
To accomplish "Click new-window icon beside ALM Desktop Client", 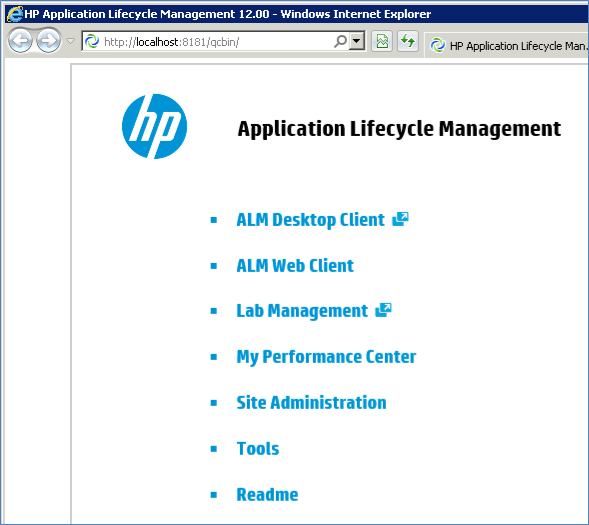I will 400,219.
